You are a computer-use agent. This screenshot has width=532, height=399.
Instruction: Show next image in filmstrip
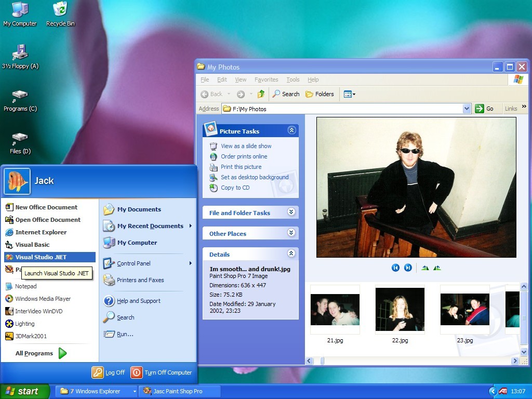408,268
